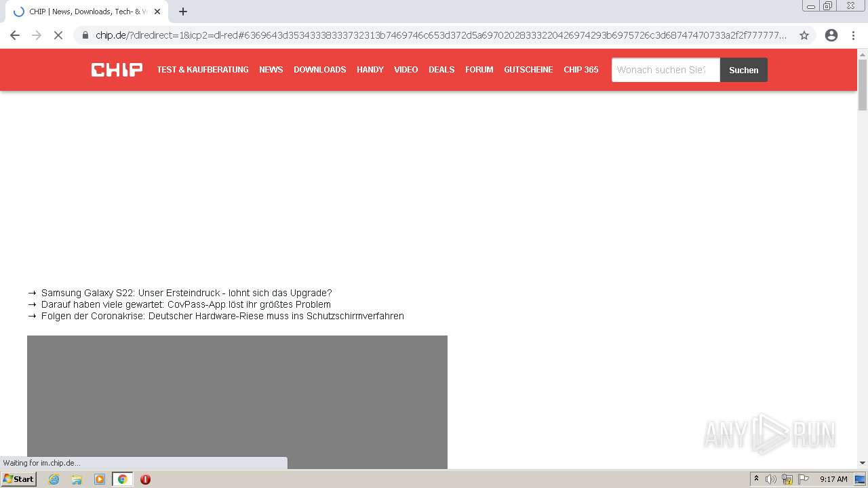Click the Suchen search button
This screenshot has width=868, height=488.
pos(744,70)
